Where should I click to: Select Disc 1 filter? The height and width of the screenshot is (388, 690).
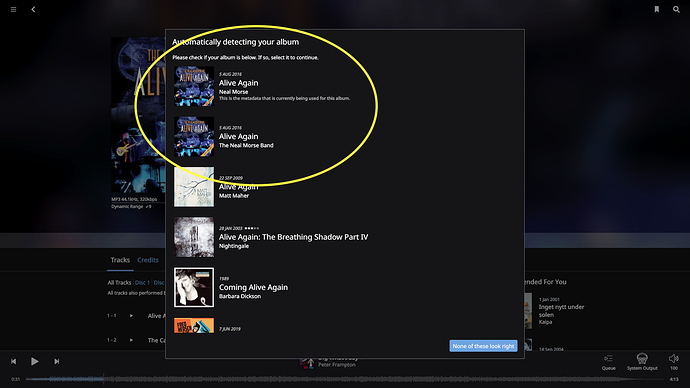coord(142,282)
